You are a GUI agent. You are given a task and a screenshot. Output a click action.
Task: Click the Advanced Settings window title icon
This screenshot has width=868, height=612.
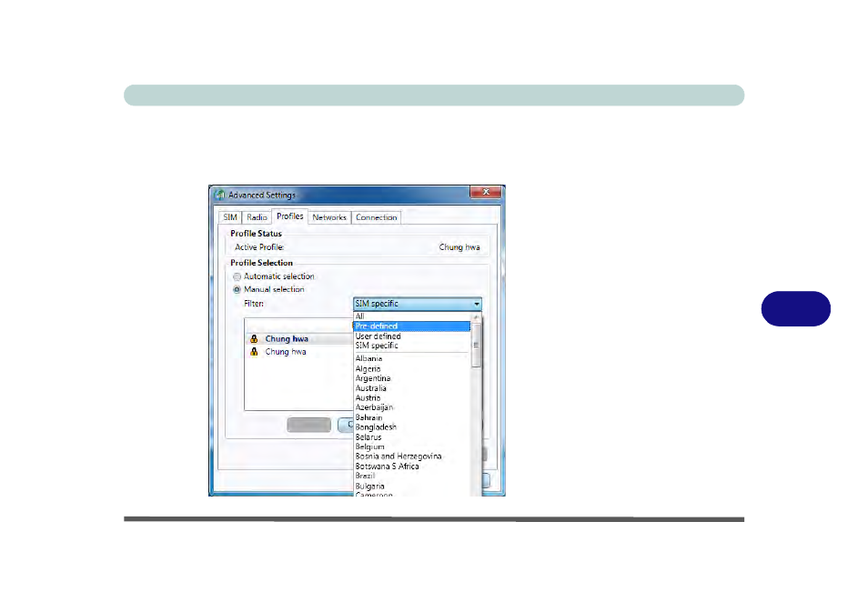(x=220, y=195)
